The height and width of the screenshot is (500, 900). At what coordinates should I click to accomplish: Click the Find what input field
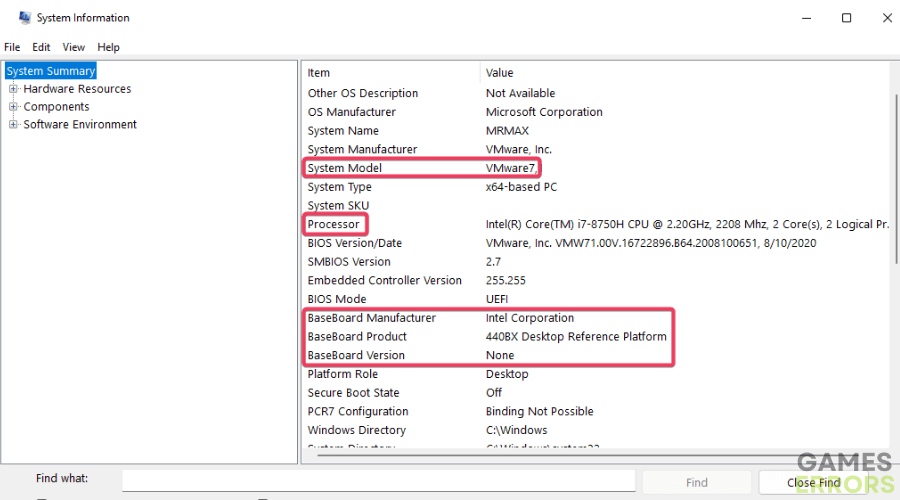tap(378, 481)
